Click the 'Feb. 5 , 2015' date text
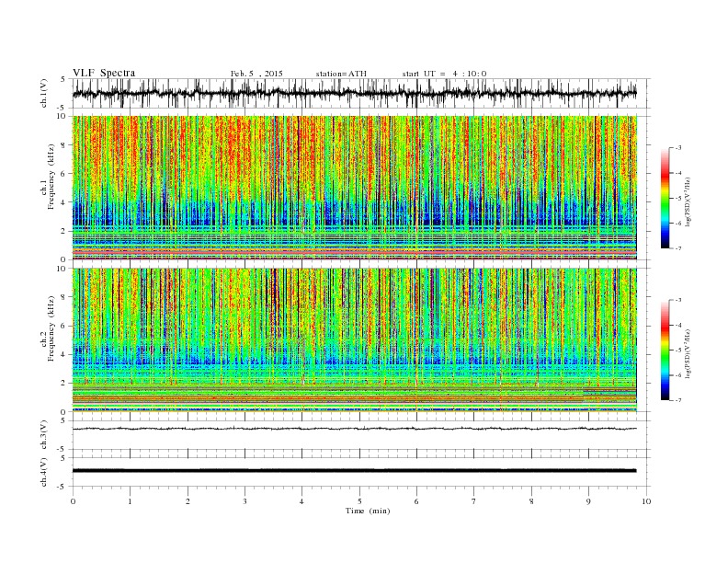The height and width of the screenshot is (563, 728). point(256,74)
